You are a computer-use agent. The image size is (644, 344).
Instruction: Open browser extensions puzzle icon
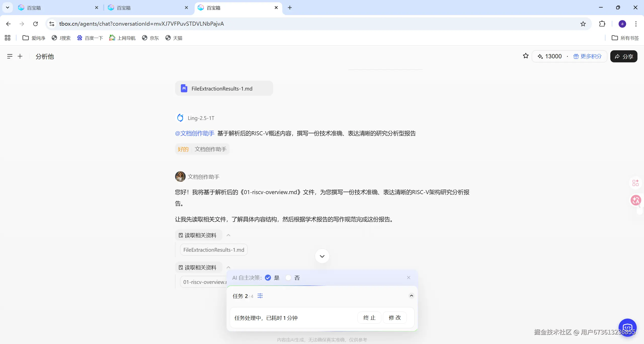(602, 24)
